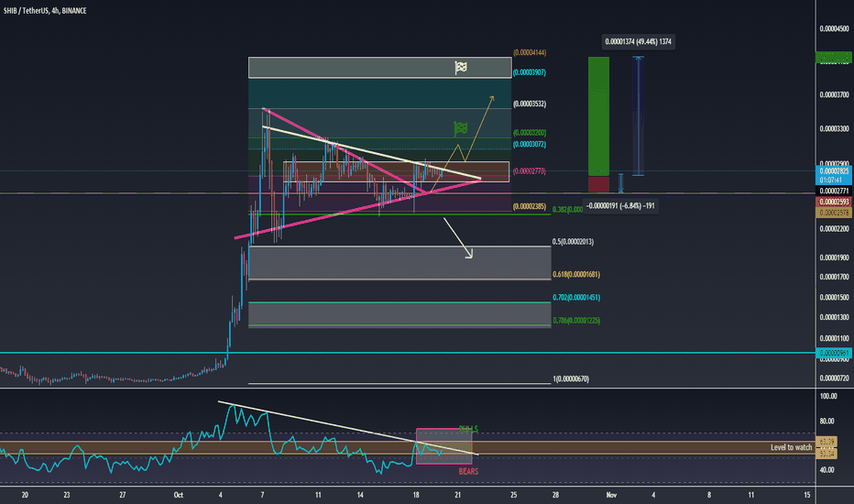Click the BULLS label in the RSI pane
Viewport: 854px width, 504px height.
468,430
